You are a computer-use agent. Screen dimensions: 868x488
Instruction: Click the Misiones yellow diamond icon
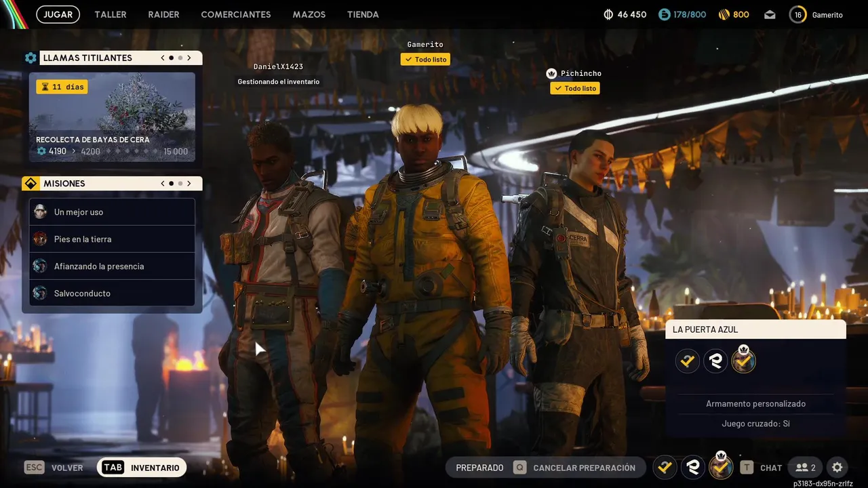click(31, 184)
